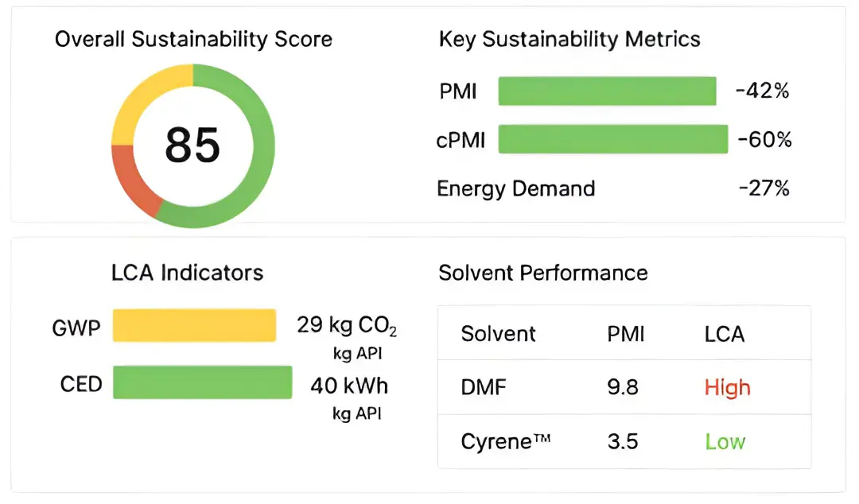Click the green Low LCA rating
The image size is (859, 504).
click(x=725, y=441)
